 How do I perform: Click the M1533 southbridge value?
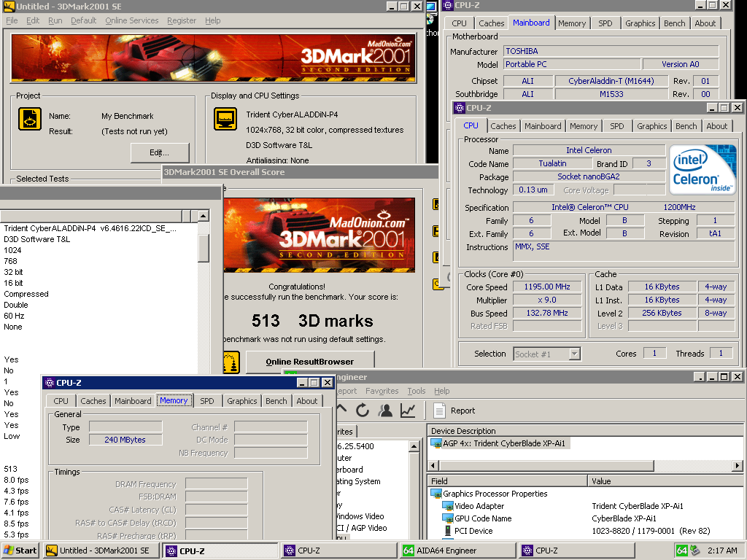tap(611, 94)
